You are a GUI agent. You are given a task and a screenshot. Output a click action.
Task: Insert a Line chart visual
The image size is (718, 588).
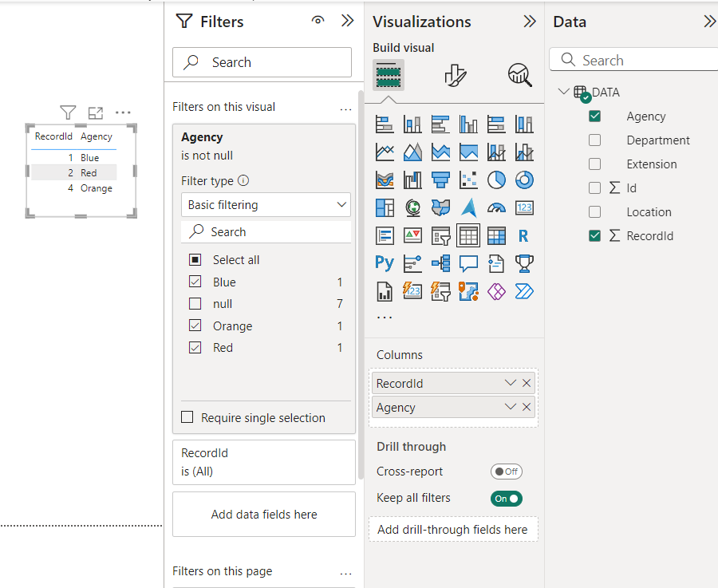point(385,152)
